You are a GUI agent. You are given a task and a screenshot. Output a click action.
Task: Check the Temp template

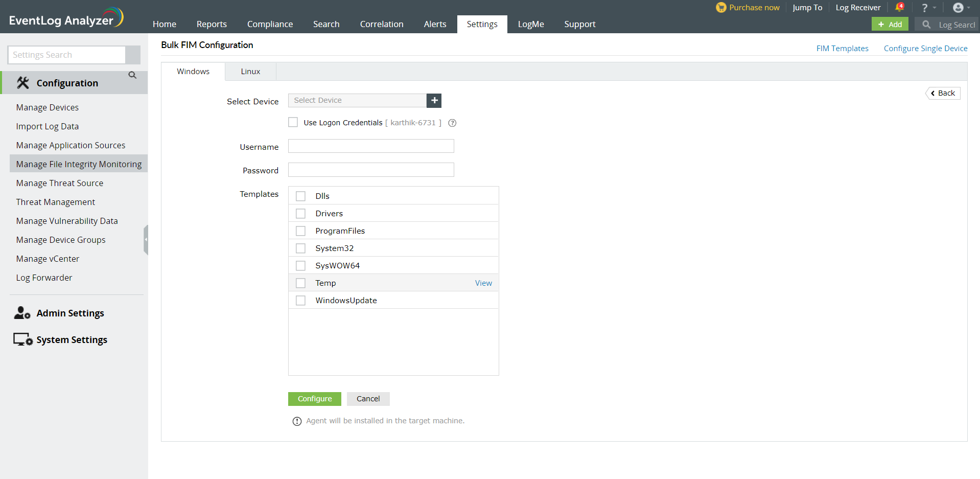coord(300,283)
